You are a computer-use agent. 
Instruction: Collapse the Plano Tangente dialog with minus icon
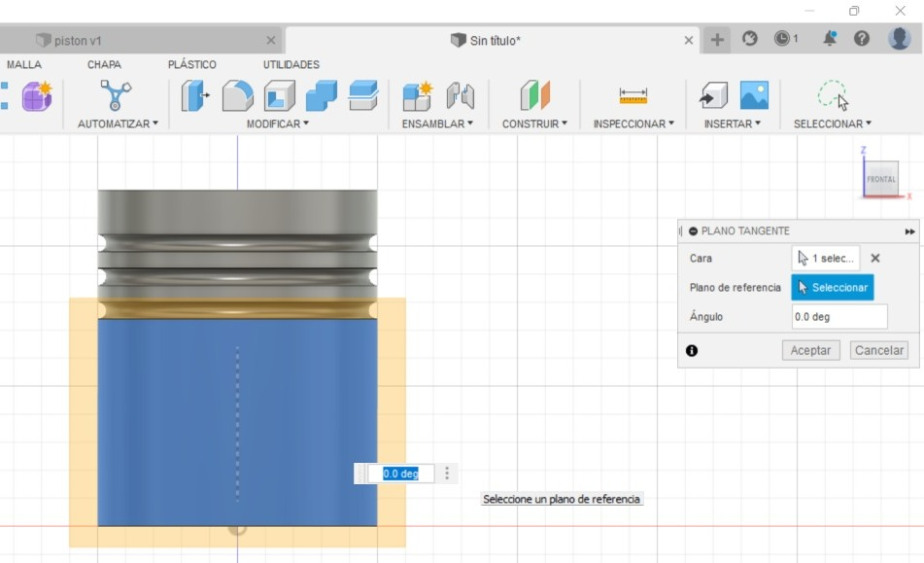pyautogui.click(x=693, y=231)
